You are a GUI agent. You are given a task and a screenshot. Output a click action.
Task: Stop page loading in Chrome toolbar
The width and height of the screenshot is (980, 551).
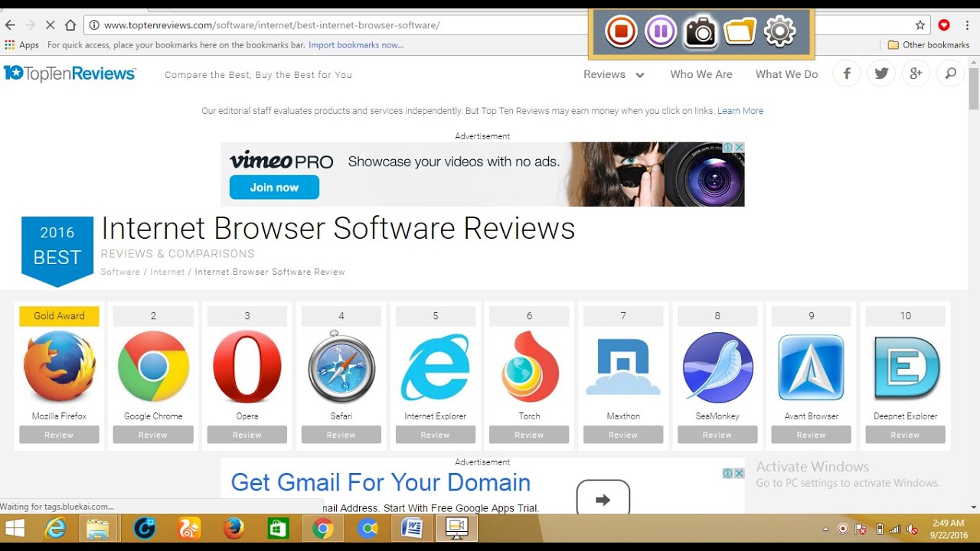coord(50,25)
